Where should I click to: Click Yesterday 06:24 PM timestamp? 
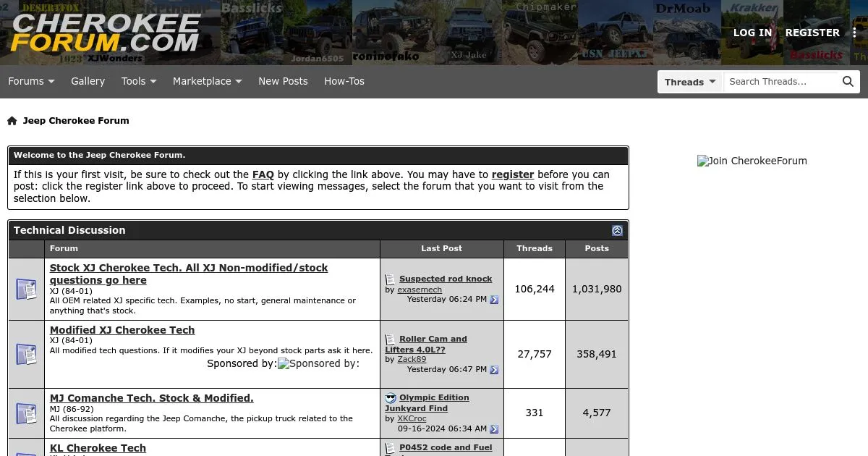coord(446,299)
